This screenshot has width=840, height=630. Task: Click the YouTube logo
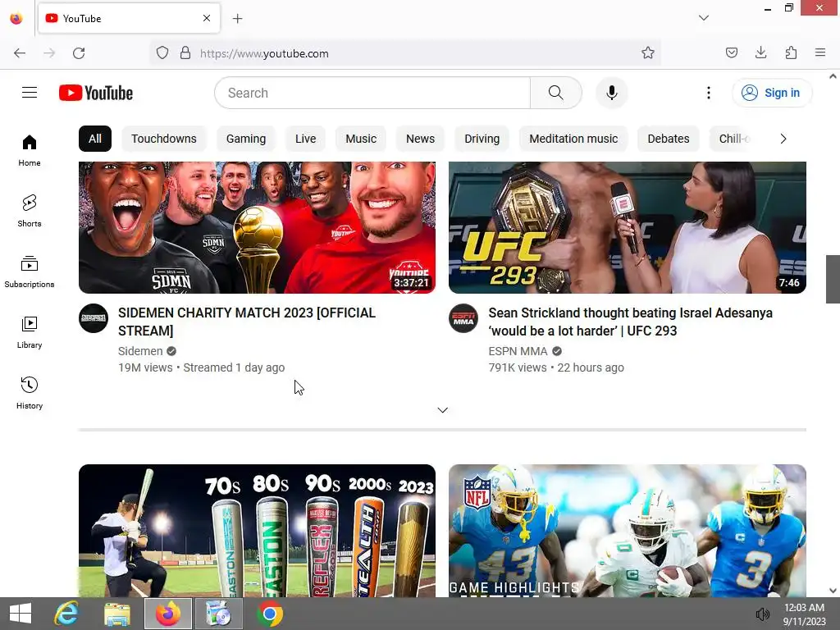coord(96,93)
